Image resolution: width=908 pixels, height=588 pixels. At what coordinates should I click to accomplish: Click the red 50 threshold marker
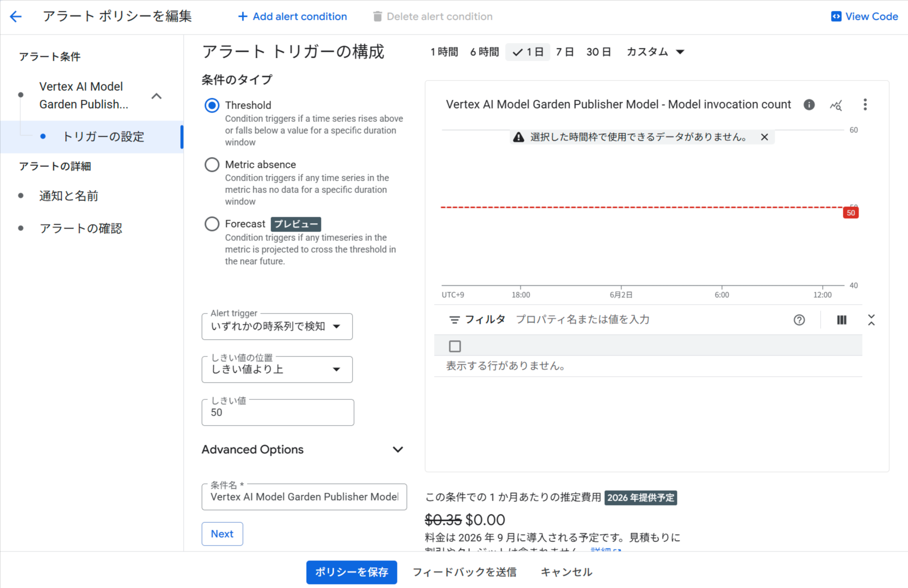tap(851, 213)
